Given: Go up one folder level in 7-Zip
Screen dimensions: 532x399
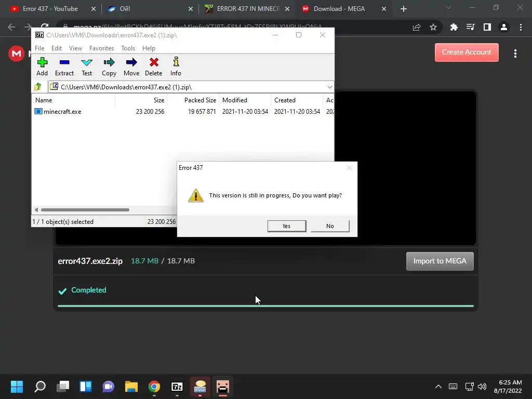Looking at the screenshot, I should (x=38, y=87).
